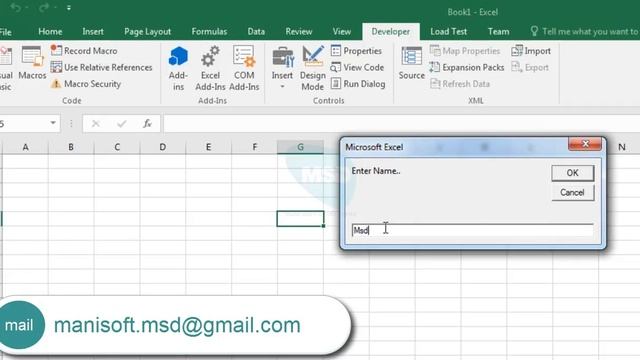The height and width of the screenshot is (360, 640).
Task: Click View Code
Action: pyautogui.click(x=357, y=67)
